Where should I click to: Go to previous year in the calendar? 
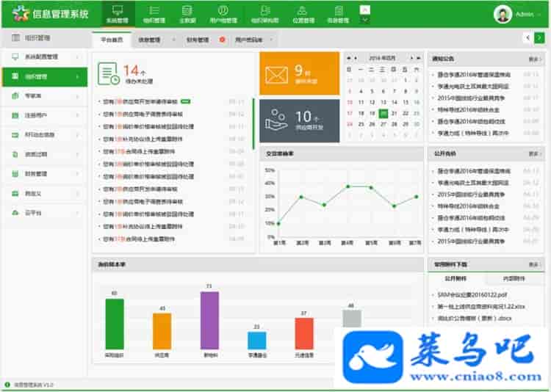point(348,58)
